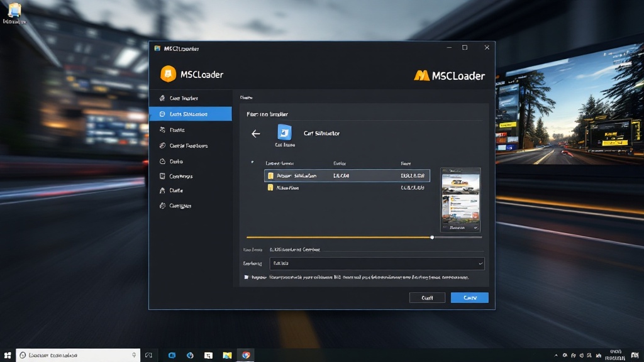644x362 pixels.
Task: Click the blue confirm button at bottom right
Action: point(469,297)
